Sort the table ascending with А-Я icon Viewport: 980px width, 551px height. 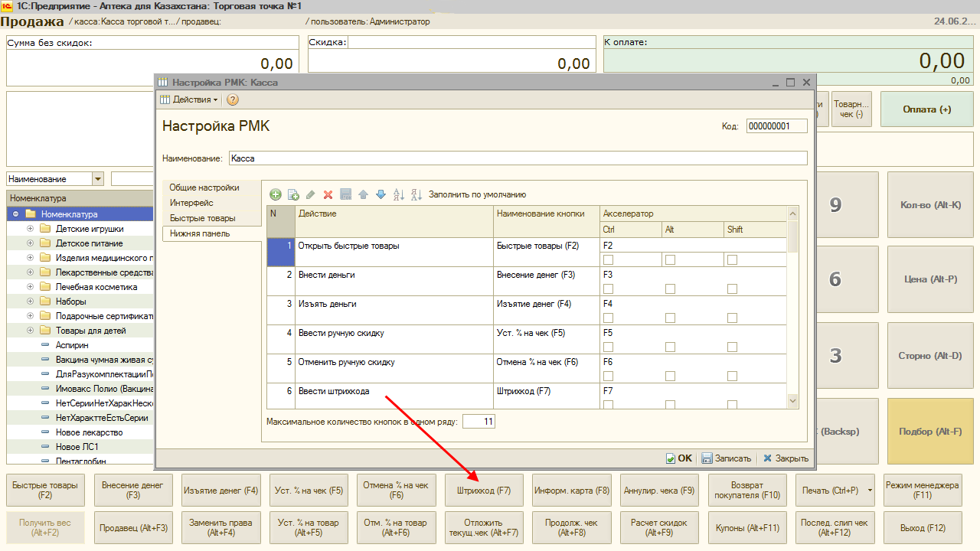pyautogui.click(x=398, y=195)
